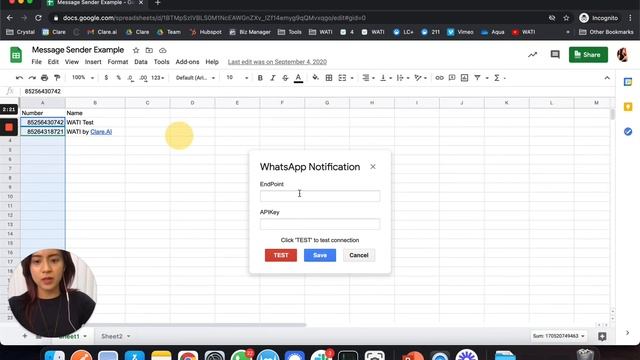Click the Create a filter icon

pos(477,78)
